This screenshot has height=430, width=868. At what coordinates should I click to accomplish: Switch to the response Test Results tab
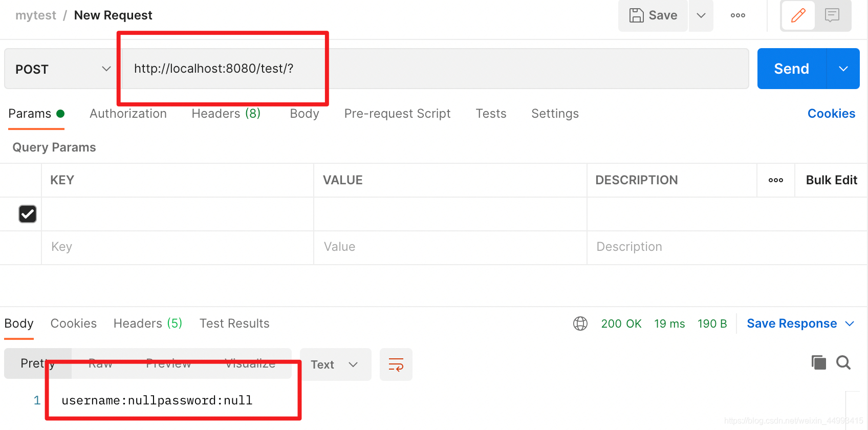tap(234, 324)
